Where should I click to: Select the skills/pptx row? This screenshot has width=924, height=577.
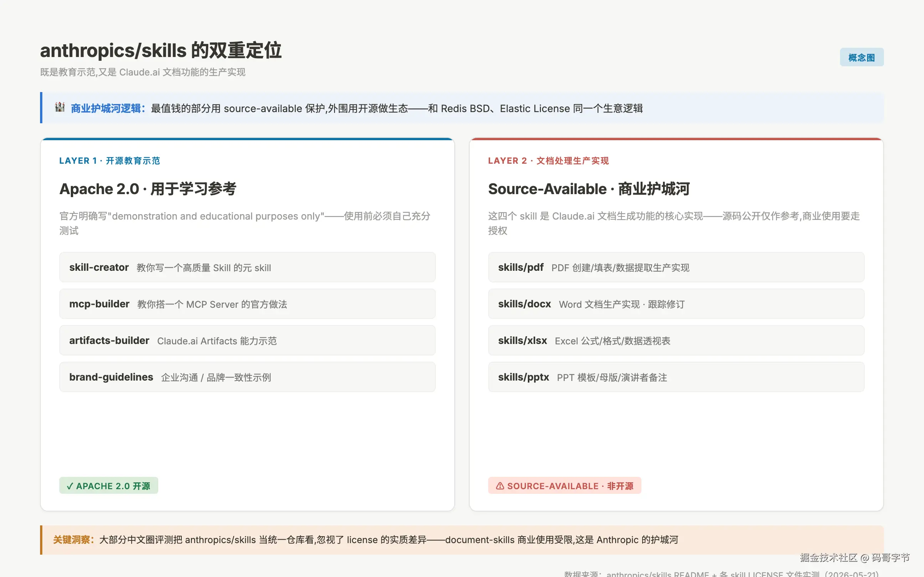click(676, 377)
